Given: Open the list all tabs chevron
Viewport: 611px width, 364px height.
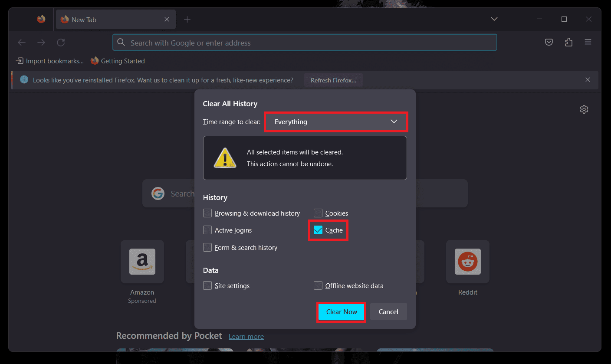Looking at the screenshot, I should coord(494,19).
